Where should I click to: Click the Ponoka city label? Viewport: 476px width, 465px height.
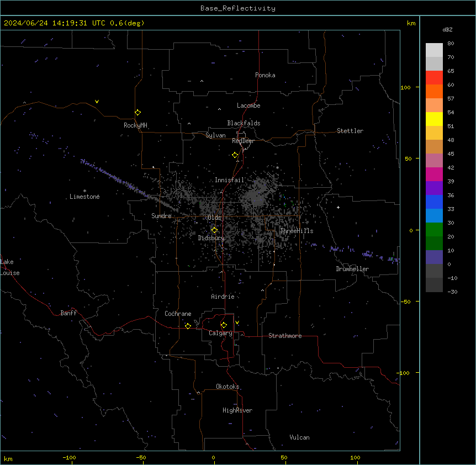tap(265, 75)
